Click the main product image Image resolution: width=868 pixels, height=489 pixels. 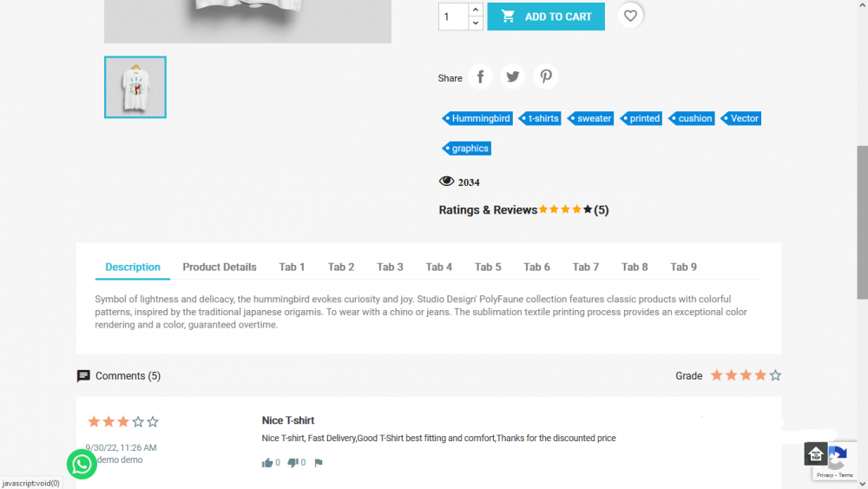[x=247, y=21]
